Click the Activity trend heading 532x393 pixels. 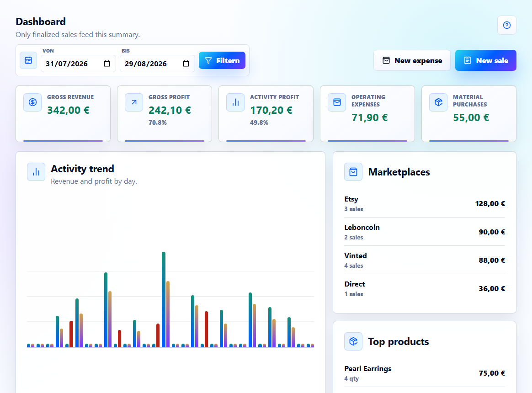click(82, 169)
